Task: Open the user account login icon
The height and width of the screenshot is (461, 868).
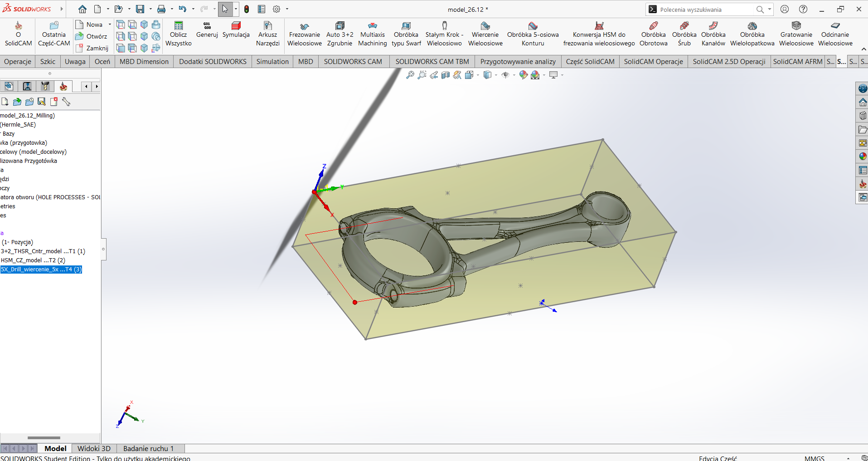Action: point(785,9)
